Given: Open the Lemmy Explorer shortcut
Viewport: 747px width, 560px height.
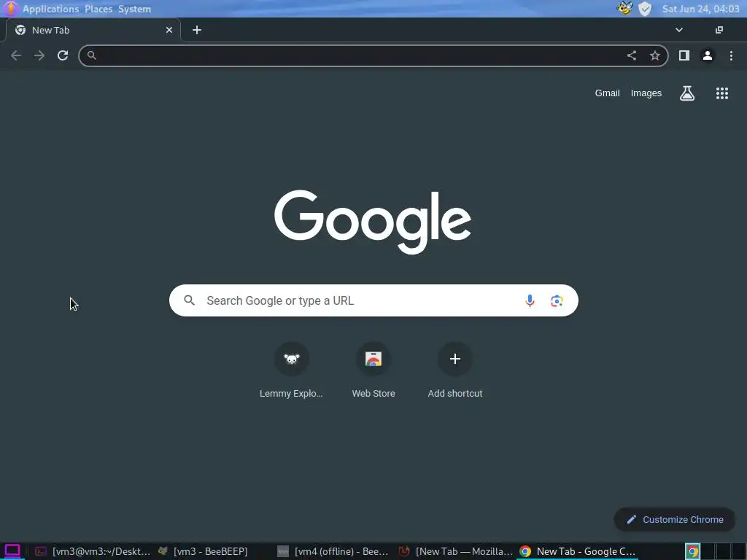Looking at the screenshot, I should (x=292, y=370).
